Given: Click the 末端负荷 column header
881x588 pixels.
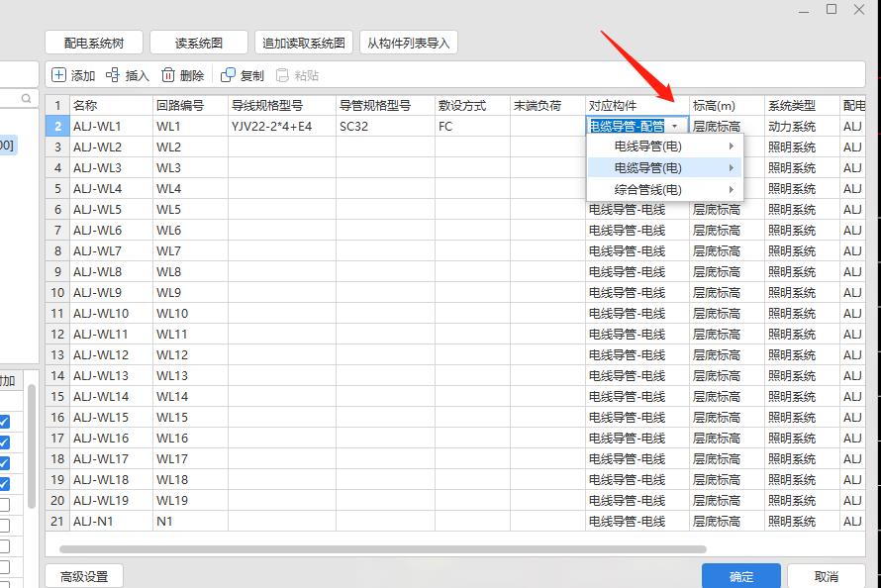Looking at the screenshot, I should tap(547, 106).
